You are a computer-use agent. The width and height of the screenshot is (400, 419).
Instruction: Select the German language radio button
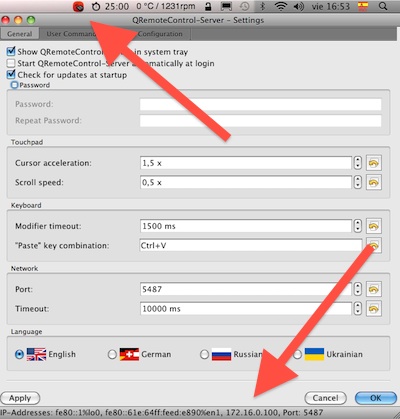coord(112,354)
